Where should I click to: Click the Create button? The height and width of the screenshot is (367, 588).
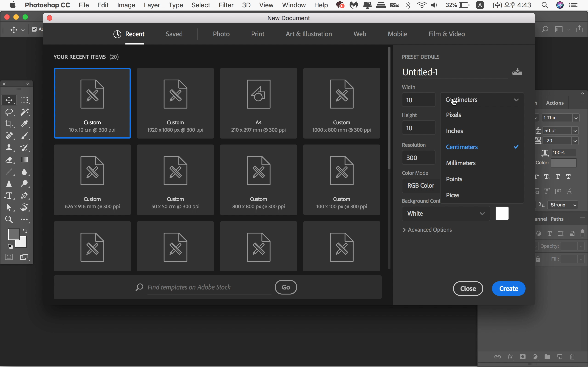coord(508,288)
